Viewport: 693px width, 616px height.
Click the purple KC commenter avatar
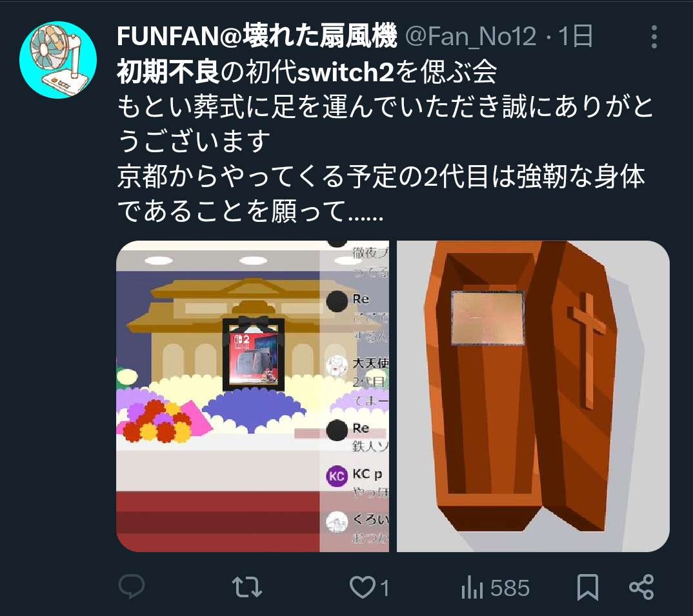click(x=337, y=476)
